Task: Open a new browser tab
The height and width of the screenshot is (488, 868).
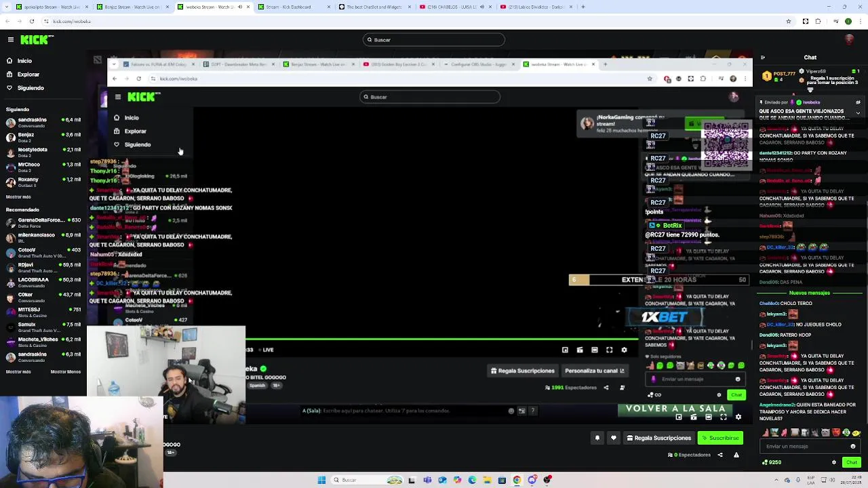Action: click(583, 7)
